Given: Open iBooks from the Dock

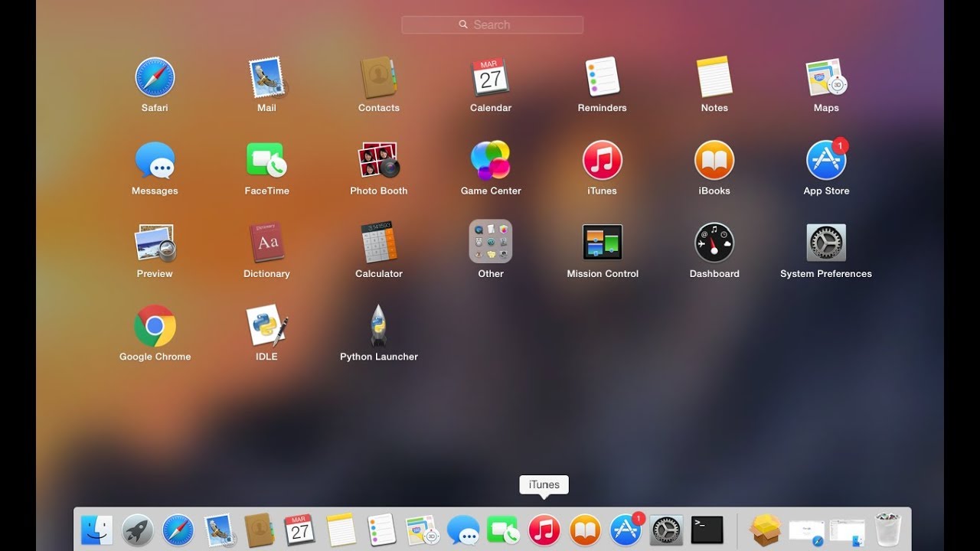Looking at the screenshot, I should tap(585, 530).
